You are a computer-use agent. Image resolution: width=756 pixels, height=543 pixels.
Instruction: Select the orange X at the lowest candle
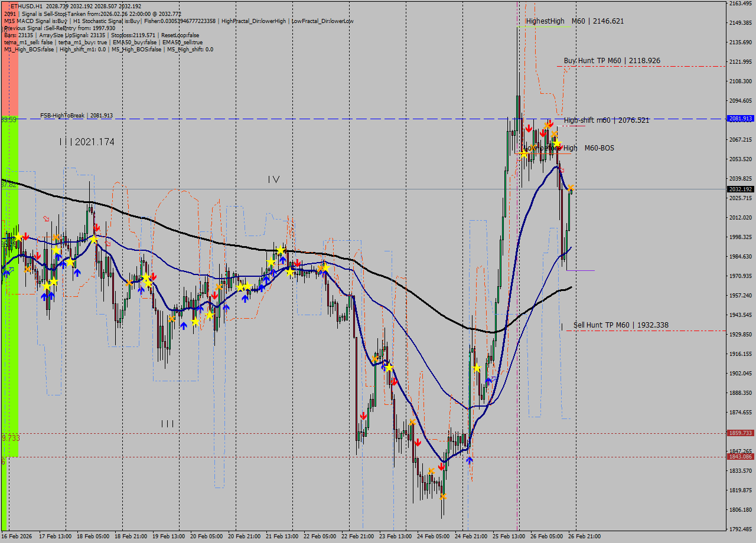pos(443,496)
